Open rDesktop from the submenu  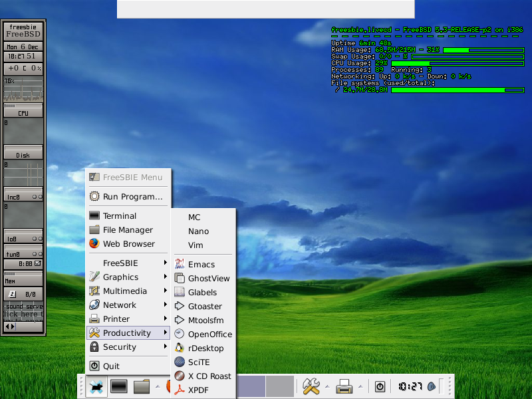[203, 348]
